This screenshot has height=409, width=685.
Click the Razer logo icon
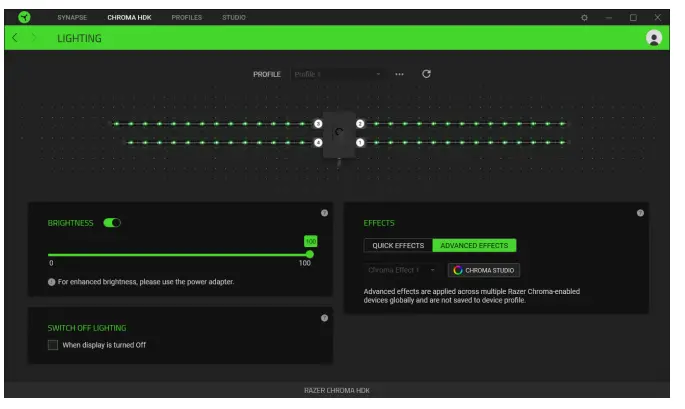click(x=24, y=17)
